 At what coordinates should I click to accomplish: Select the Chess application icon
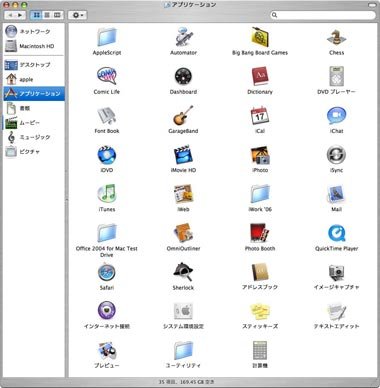point(336,37)
